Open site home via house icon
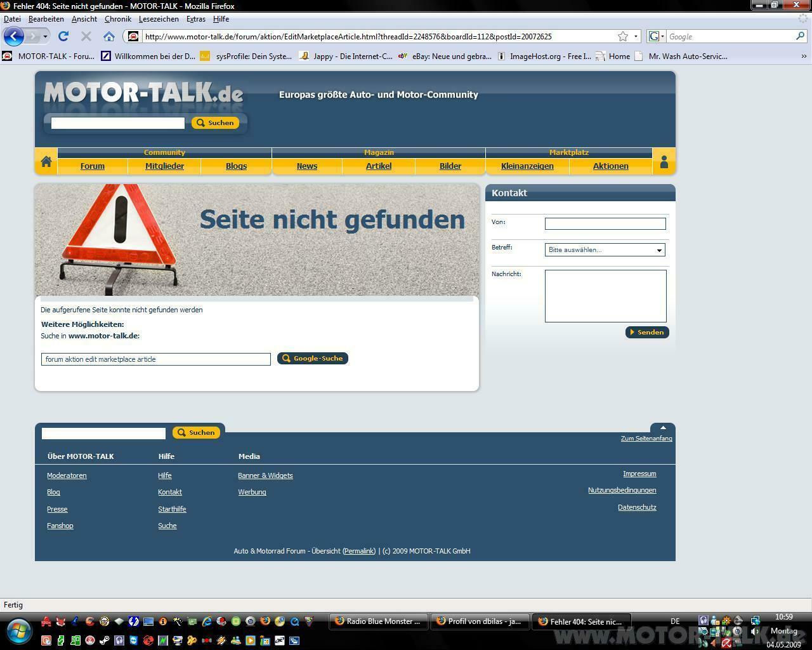The height and width of the screenshot is (650, 812). point(46,162)
